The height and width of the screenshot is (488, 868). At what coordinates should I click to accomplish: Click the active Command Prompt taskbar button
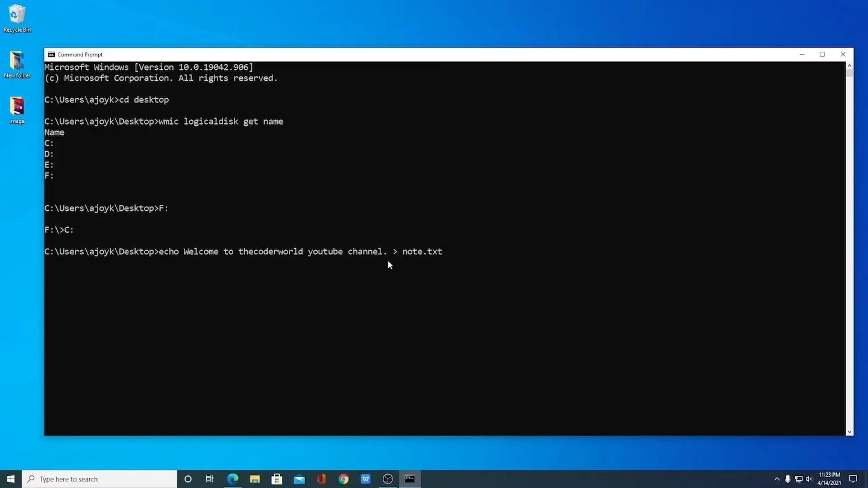tap(410, 479)
